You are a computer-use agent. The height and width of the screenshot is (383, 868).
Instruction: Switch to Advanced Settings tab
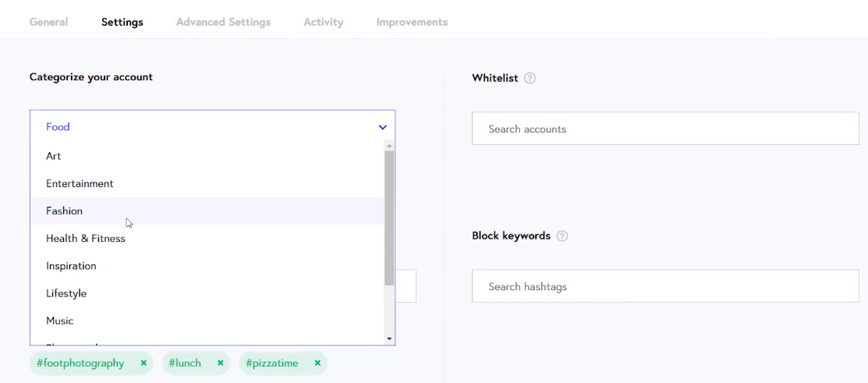tap(223, 22)
